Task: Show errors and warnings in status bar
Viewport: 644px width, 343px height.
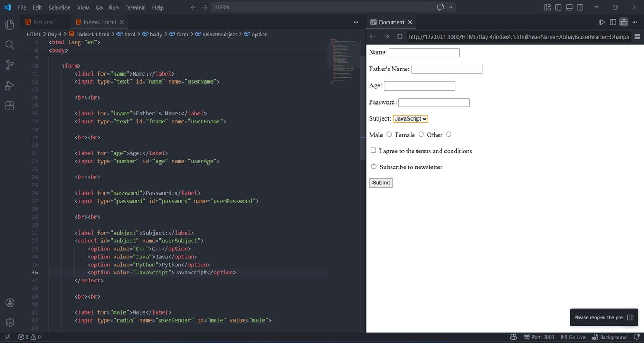Action: tap(30, 337)
